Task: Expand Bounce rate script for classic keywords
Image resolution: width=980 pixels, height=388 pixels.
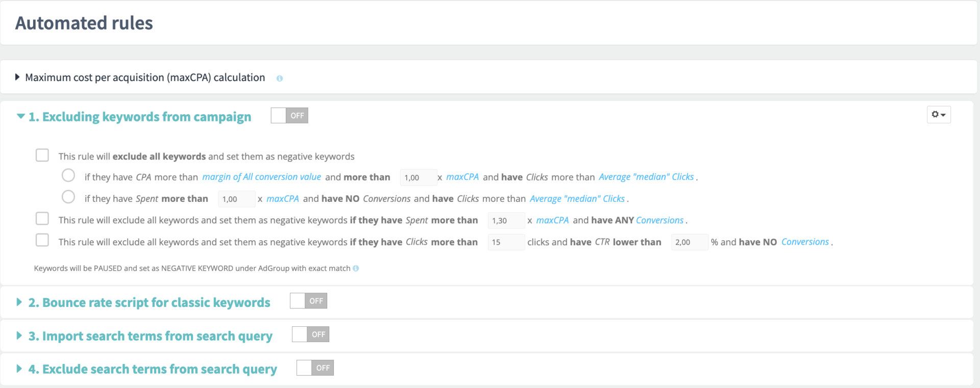Action: pyautogui.click(x=19, y=302)
